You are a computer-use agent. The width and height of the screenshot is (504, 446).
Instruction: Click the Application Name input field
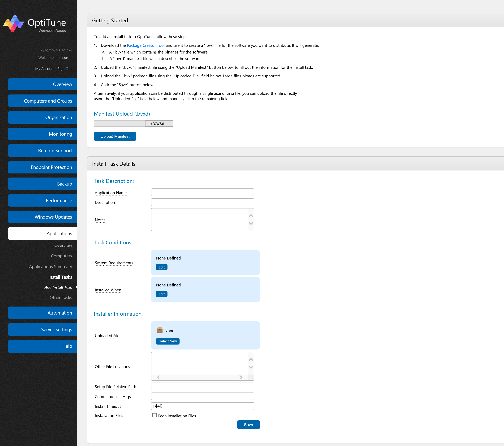pos(202,192)
